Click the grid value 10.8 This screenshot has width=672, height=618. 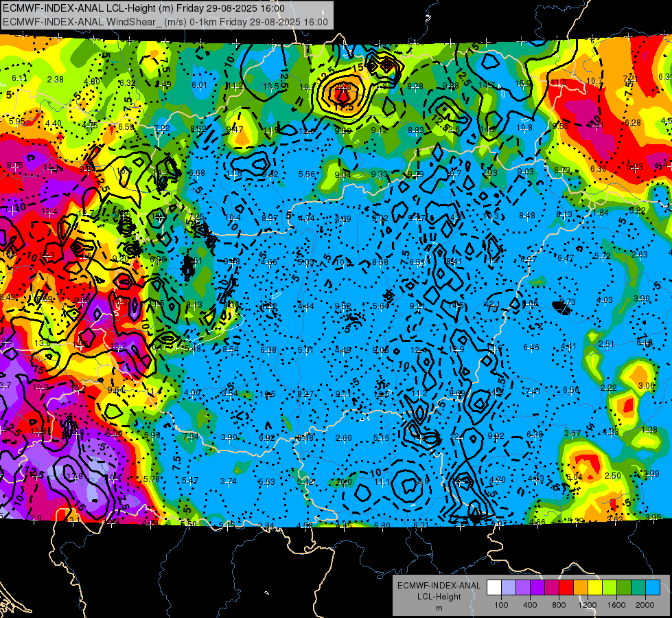click(524, 127)
